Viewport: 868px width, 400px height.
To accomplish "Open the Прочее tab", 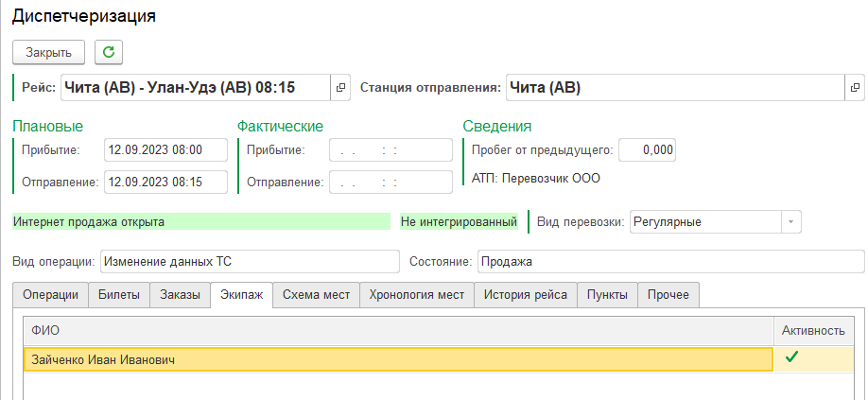I will (x=668, y=295).
